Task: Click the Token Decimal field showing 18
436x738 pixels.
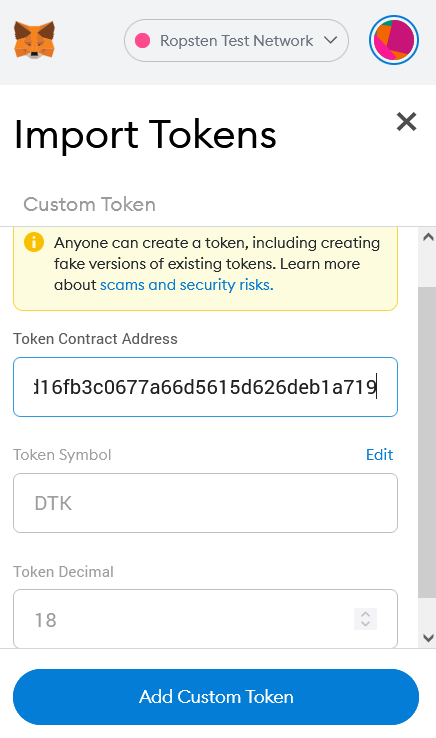Action: (x=205, y=619)
